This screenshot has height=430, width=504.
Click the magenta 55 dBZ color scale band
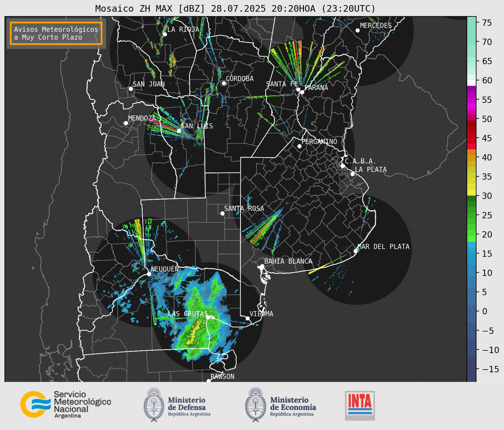point(471,100)
